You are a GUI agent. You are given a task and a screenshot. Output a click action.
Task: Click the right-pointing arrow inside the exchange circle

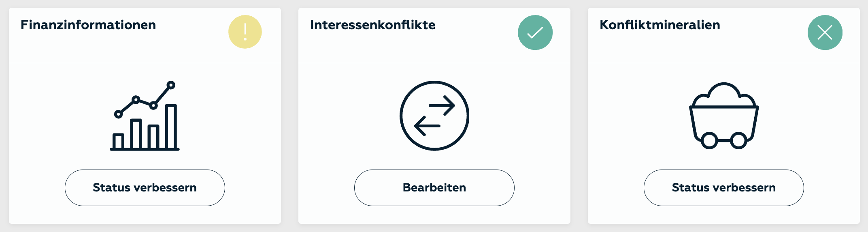(442, 105)
